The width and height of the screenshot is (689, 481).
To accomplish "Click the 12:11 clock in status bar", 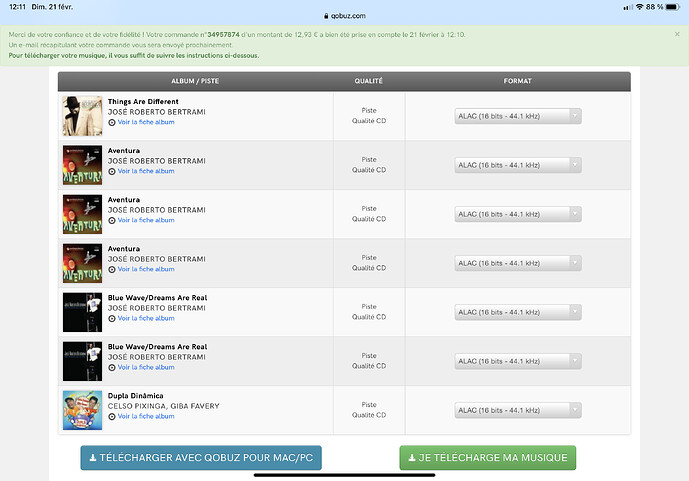I will [17, 7].
